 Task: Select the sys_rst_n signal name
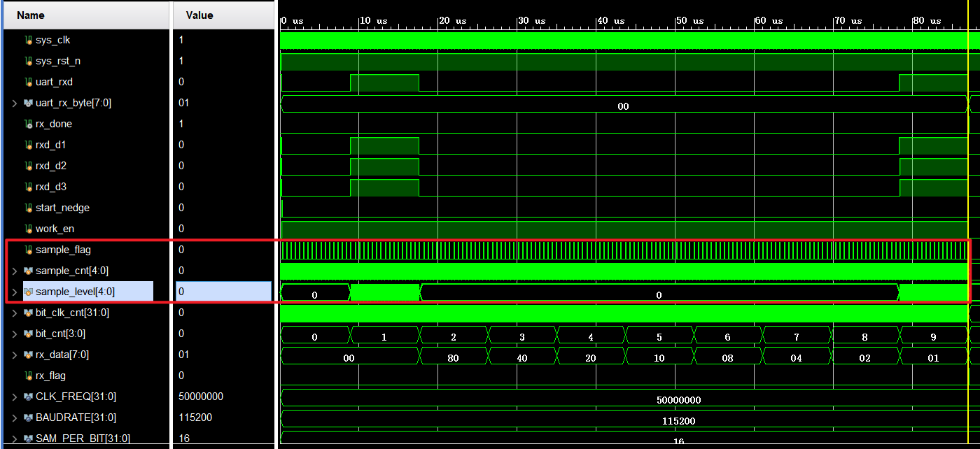(x=57, y=61)
